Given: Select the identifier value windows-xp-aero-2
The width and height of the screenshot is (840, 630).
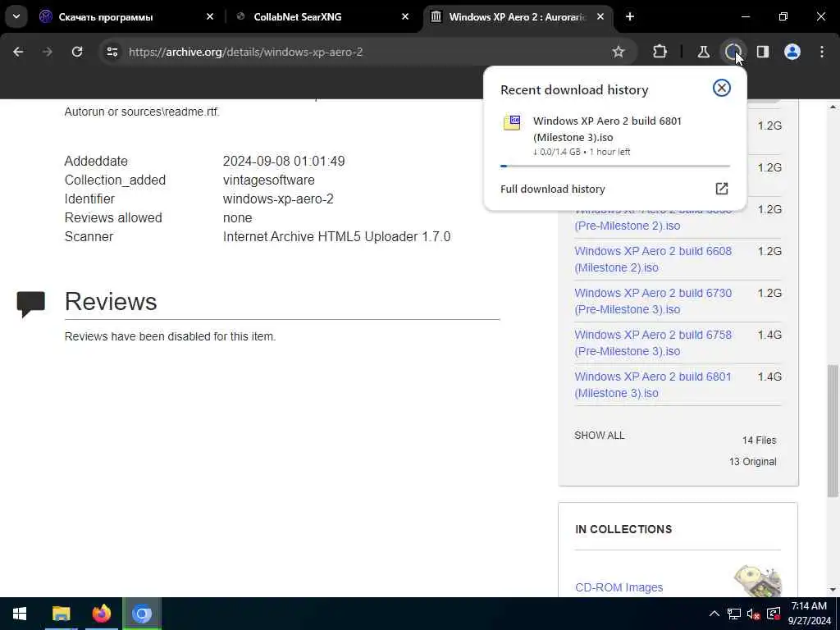Looking at the screenshot, I should [278, 199].
